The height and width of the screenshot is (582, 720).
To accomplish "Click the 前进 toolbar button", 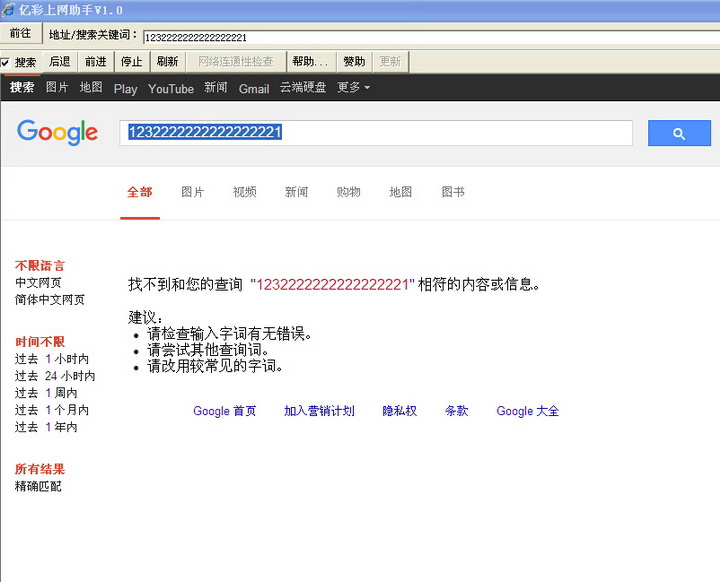I will click(x=96, y=62).
